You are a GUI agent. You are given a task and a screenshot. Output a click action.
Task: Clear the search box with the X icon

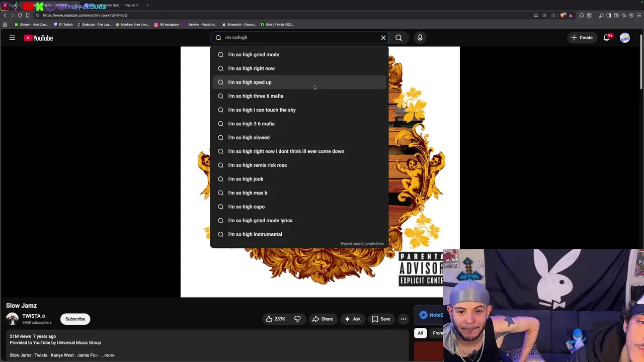383,38
